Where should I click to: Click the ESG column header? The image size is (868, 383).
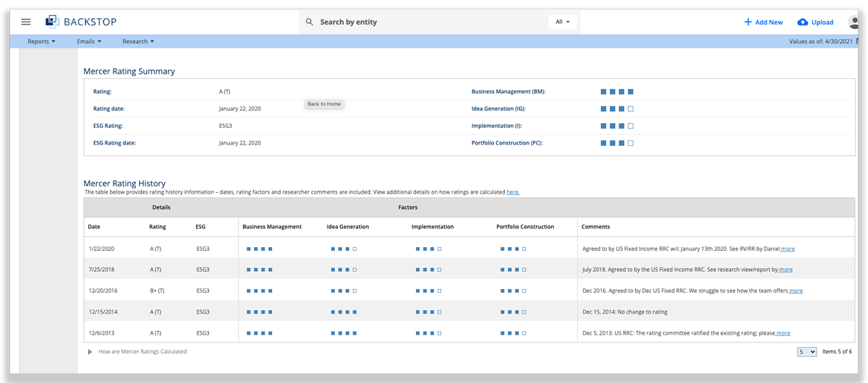(200, 227)
